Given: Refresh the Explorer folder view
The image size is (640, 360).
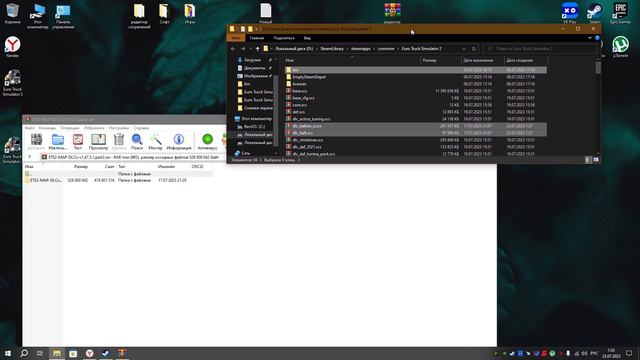Looking at the screenshot, I should click(x=474, y=49).
